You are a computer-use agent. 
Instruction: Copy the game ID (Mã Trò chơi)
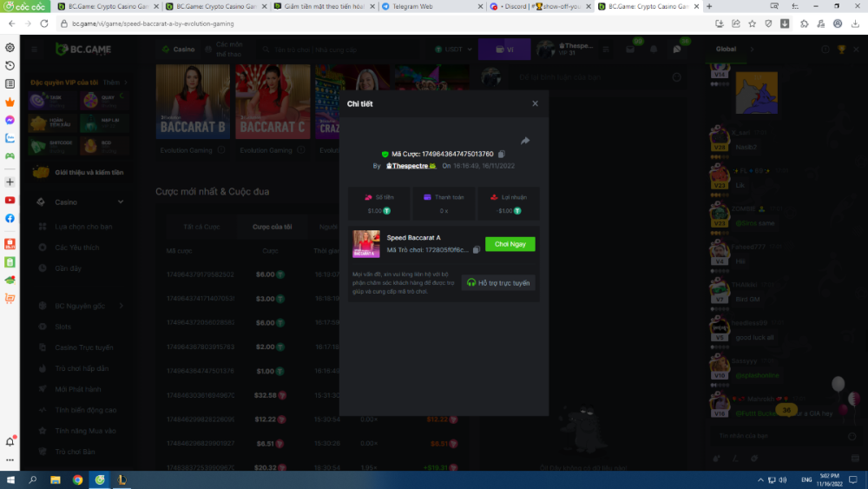(x=477, y=250)
